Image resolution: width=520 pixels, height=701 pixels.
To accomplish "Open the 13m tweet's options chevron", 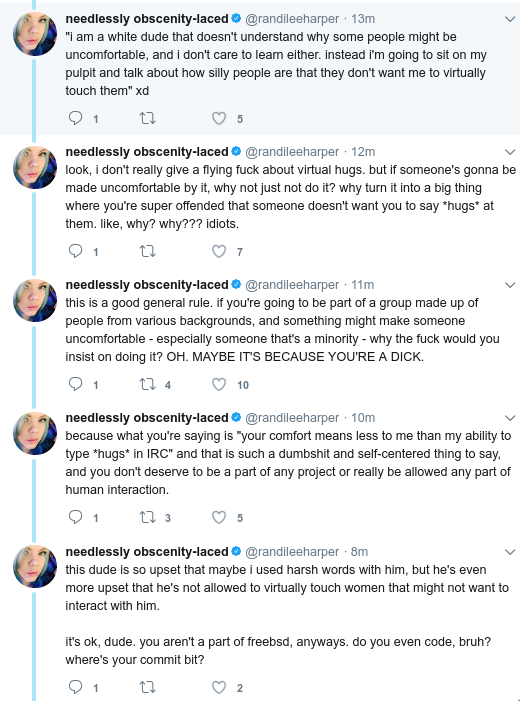I will click(510, 19).
